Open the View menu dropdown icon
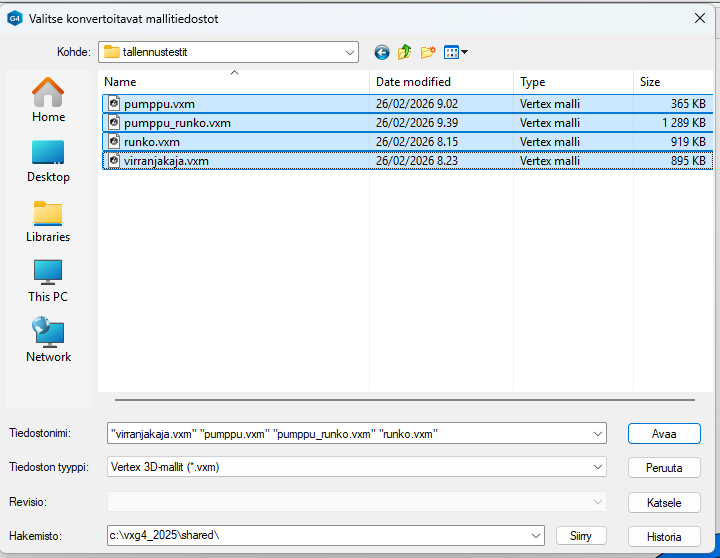This screenshot has height=558, width=720. [456, 52]
